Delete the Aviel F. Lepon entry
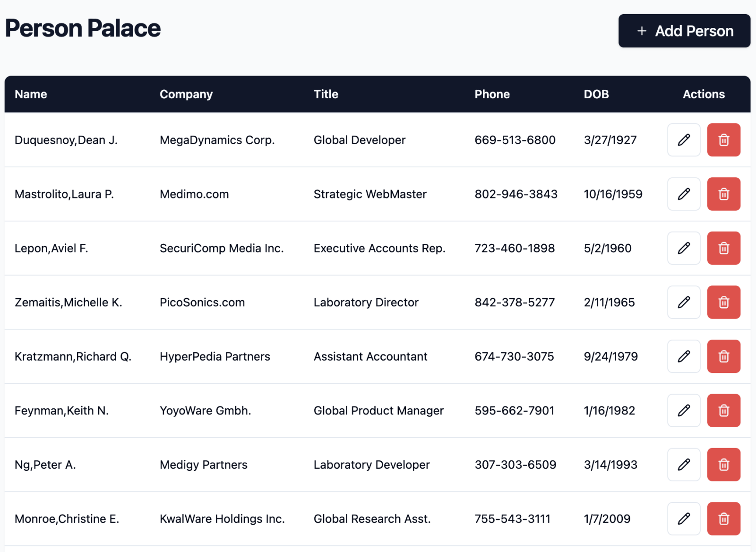 [723, 248]
